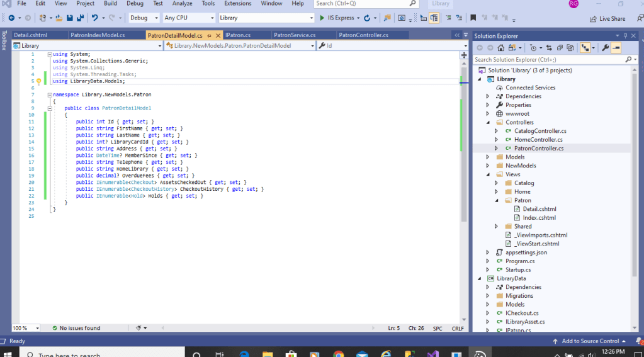Open Properties wrench icon in Solution Explorer
The width and height of the screenshot is (644, 357).
605,48
